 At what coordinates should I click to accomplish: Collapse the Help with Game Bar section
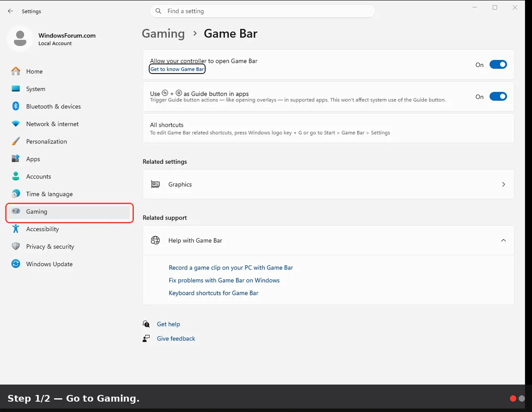click(x=503, y=240)
